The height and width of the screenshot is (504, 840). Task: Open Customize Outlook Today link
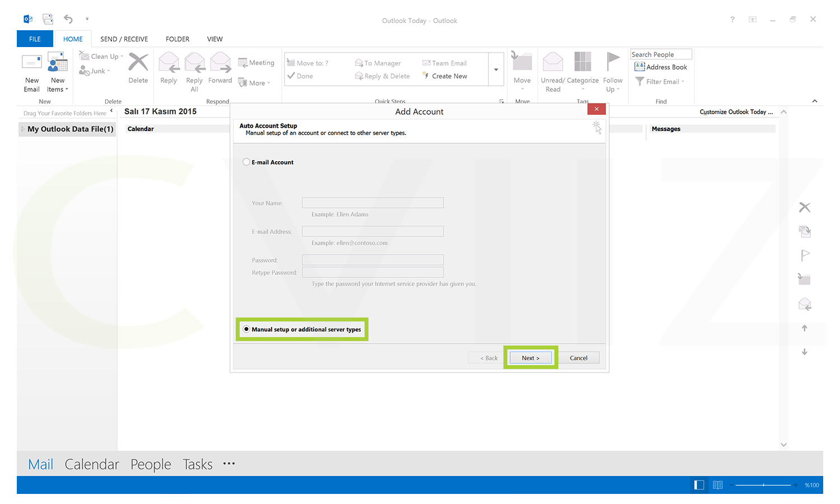(x=736, y=112)
